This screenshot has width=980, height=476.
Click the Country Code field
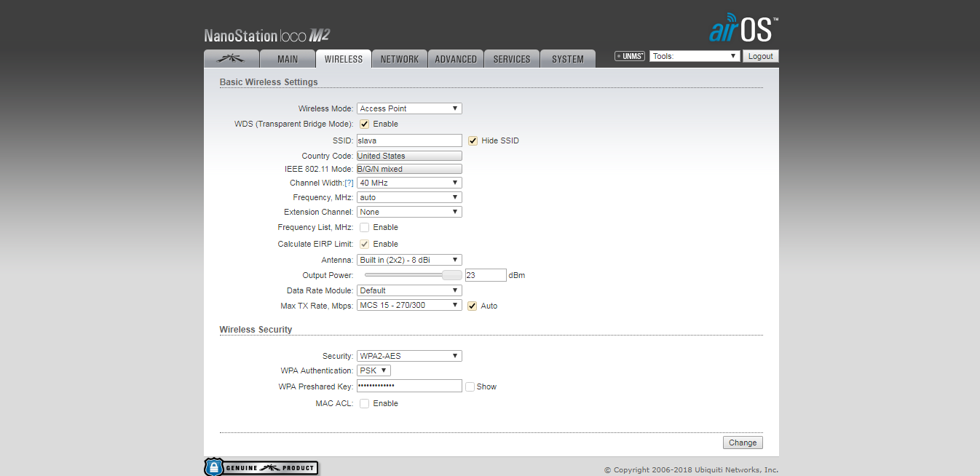tap(409, 156)
